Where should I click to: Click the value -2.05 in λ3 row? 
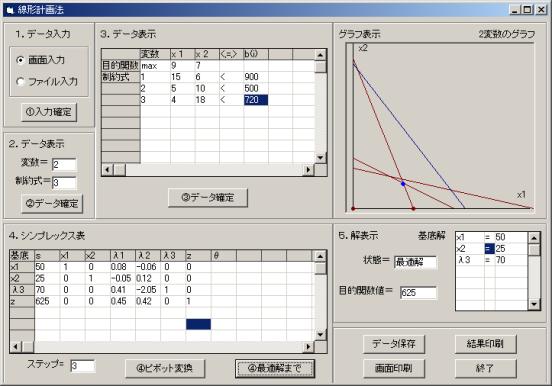(148, 290)
